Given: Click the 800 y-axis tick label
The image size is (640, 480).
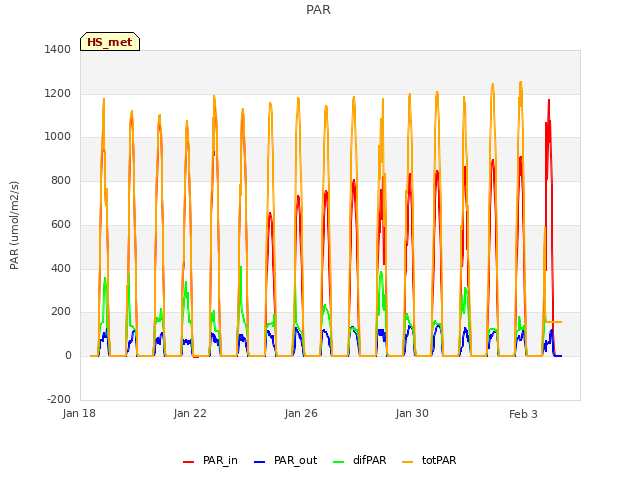Looking at the screenshot, I should coord(61,181).
